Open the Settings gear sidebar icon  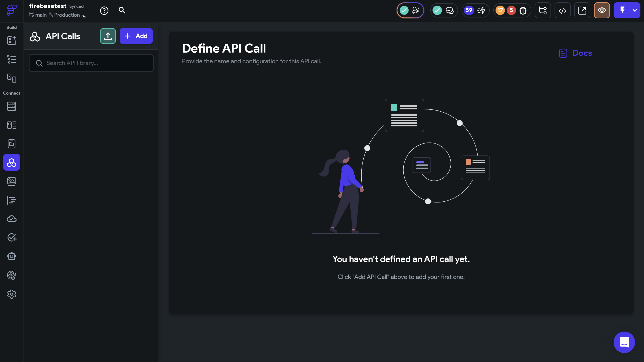[11, 294]
